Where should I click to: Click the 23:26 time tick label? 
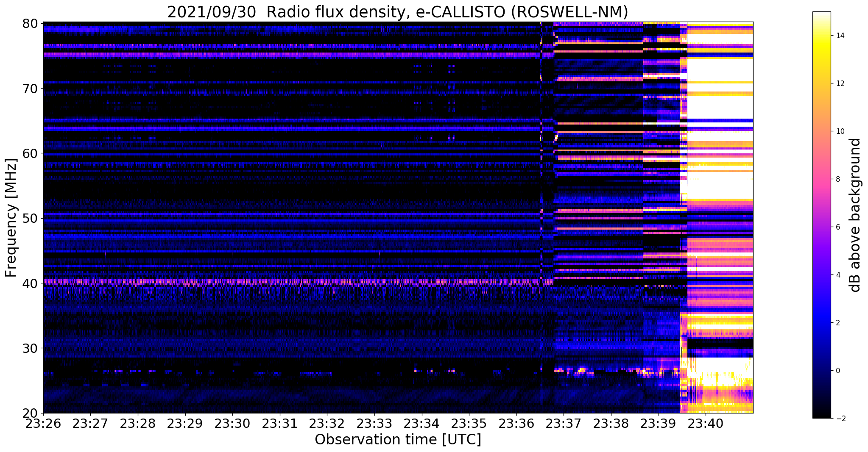coord(43,424)
